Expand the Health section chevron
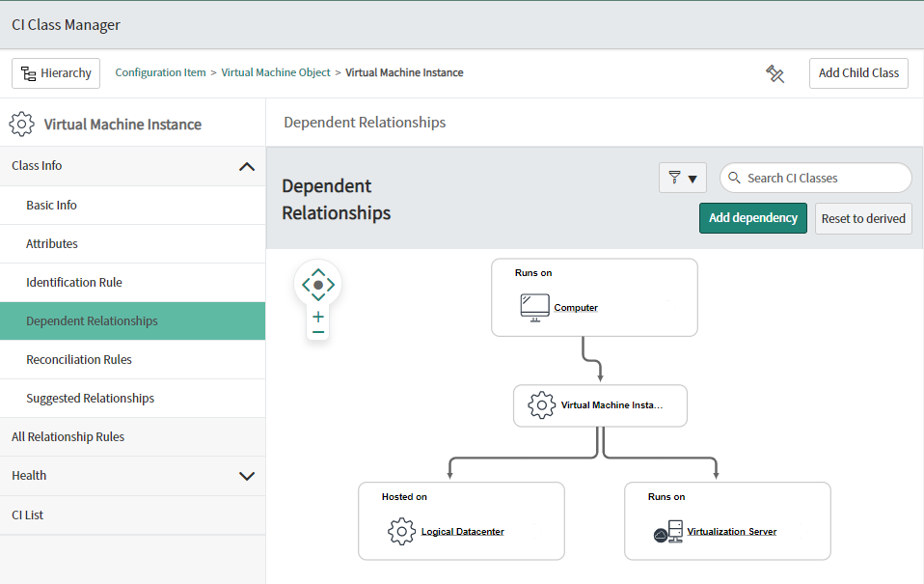 (x=247, y=475)
